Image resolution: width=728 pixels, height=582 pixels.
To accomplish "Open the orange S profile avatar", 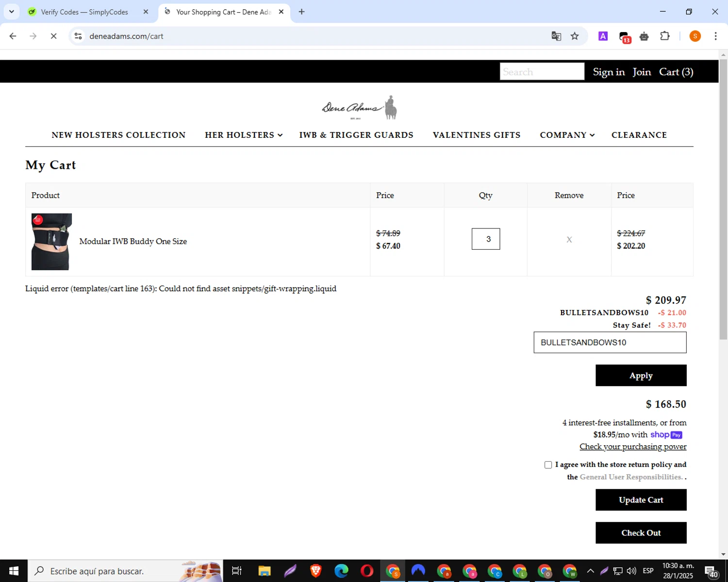I will 695,36.
